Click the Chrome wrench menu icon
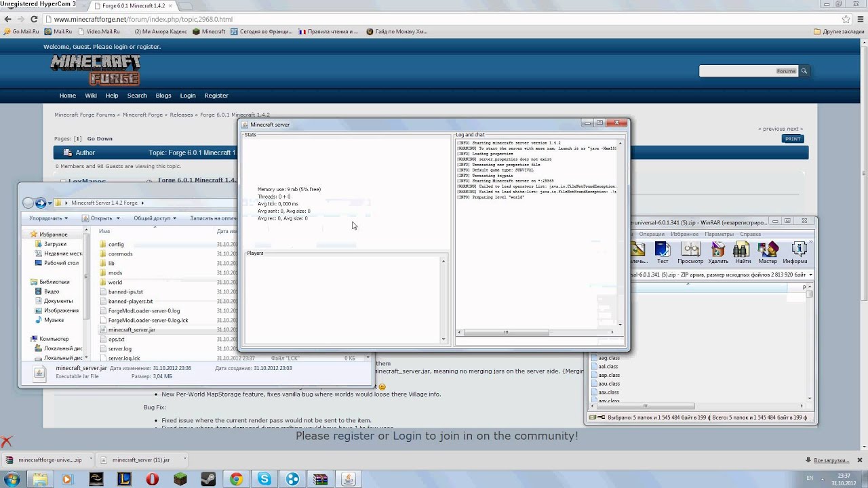The width and height of the screenshot is (868, 488). click(x=860, y=20)
